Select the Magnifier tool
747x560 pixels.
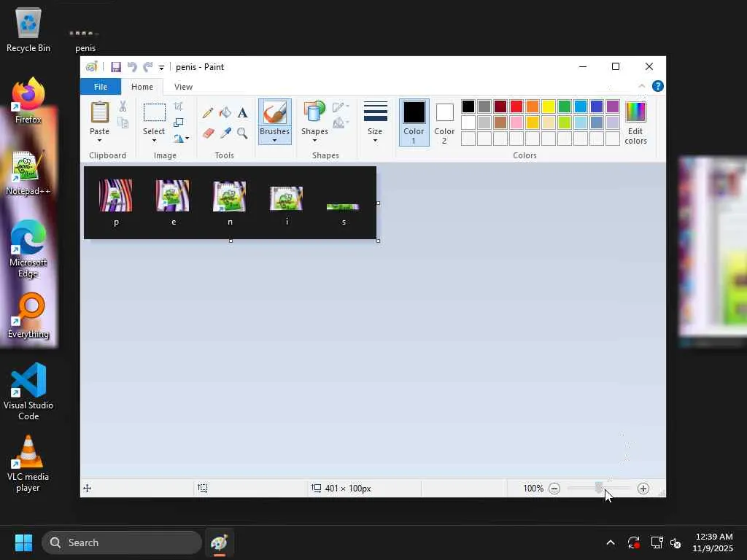[x=242, y=133]
